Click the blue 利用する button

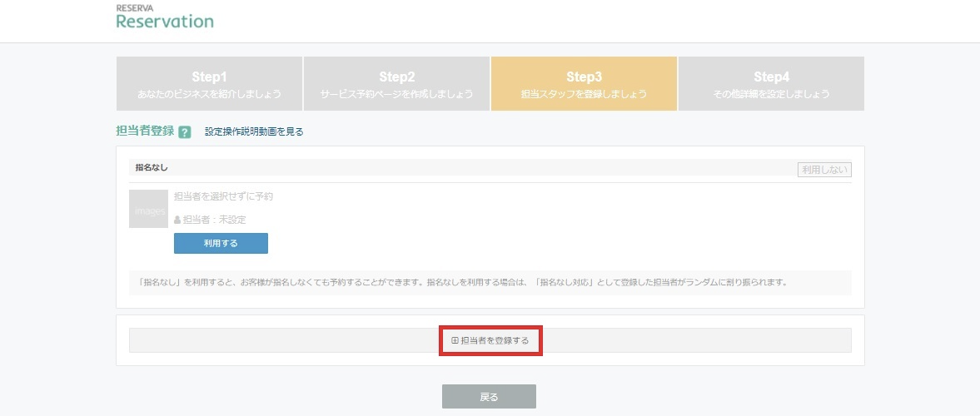point(221,244)
